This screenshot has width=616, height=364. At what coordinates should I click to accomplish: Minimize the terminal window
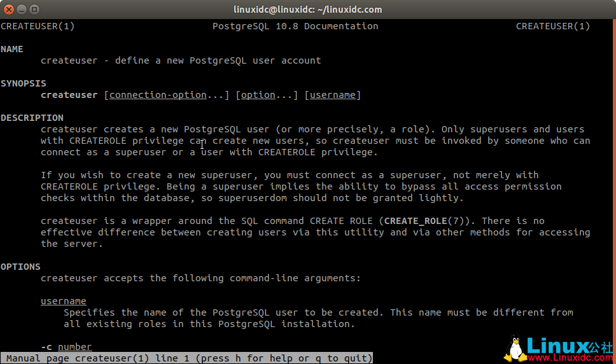[22, 10]
